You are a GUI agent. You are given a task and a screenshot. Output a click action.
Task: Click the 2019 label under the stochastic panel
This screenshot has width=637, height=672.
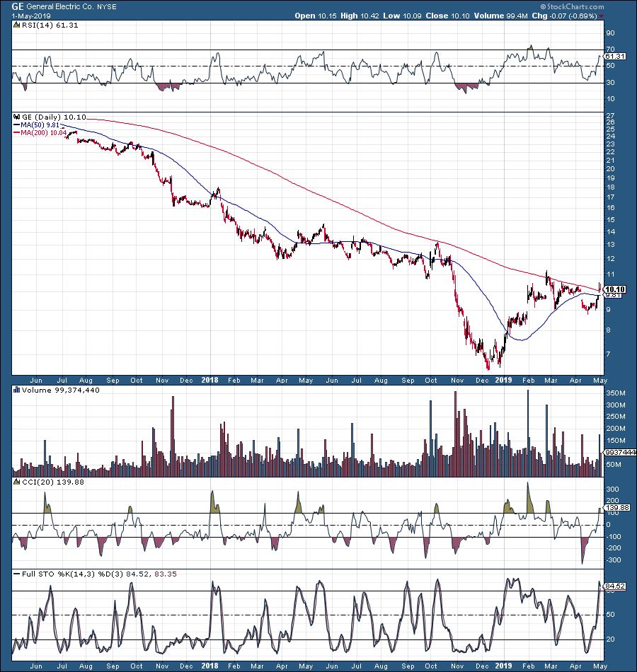click(504, 666)
